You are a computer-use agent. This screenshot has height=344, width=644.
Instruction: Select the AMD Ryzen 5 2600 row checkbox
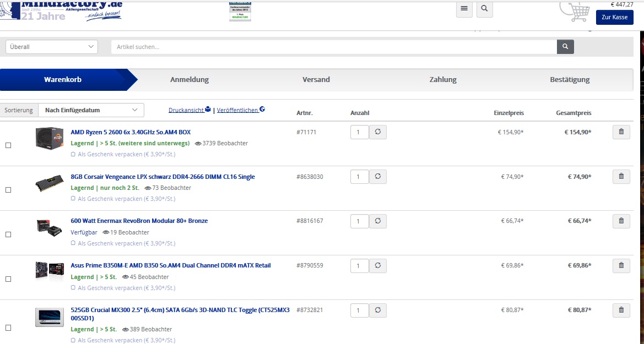pos(8,145)
